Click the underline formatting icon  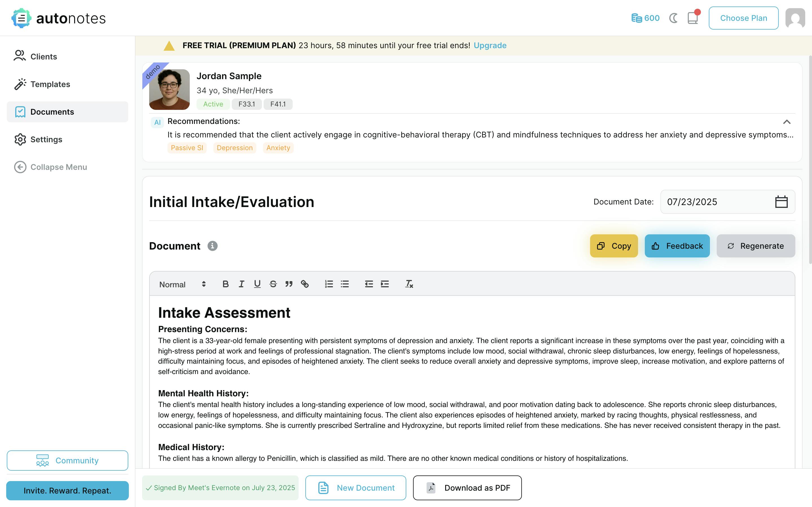click(257, 284)
